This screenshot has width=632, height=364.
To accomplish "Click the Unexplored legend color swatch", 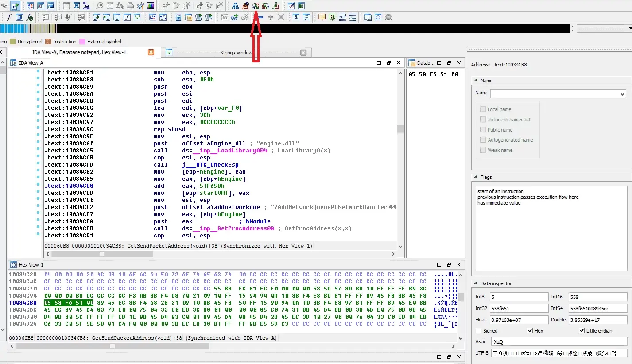I will (13, 42).
